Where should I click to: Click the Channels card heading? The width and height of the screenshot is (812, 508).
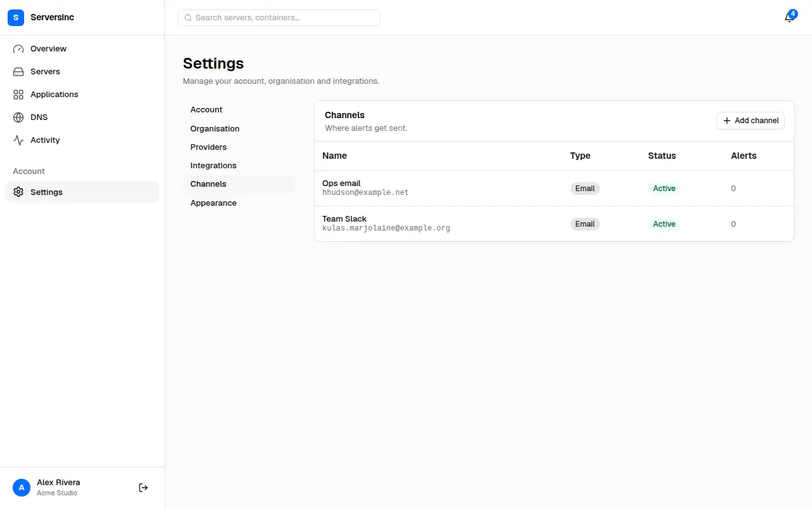[x=344, y=115]
